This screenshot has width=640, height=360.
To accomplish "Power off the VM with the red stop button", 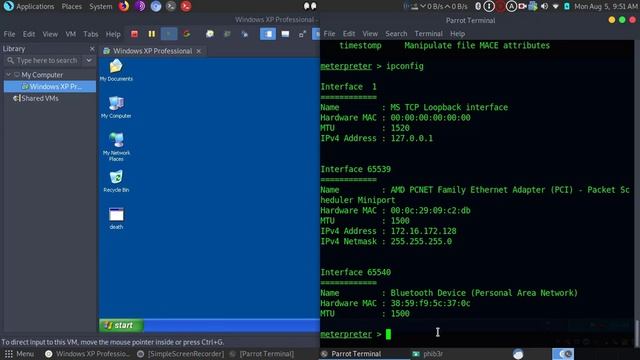I will tap(134, 34).
